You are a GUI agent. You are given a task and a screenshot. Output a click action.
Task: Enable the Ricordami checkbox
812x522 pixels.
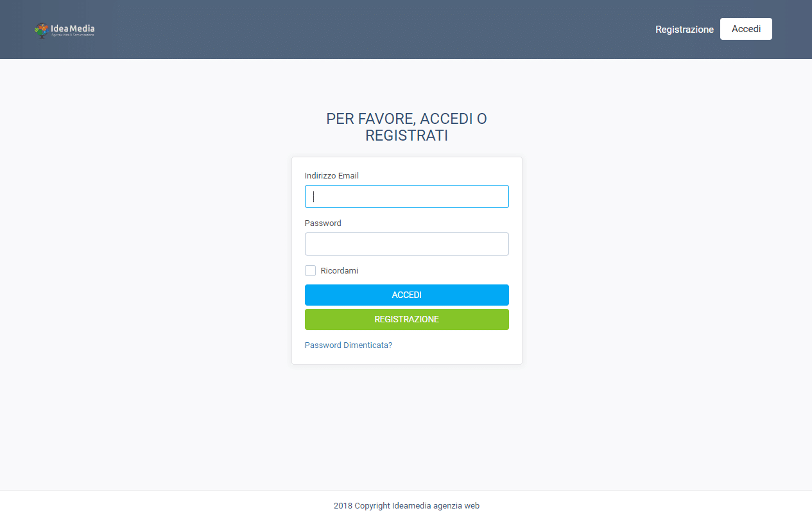coord(310,271)
